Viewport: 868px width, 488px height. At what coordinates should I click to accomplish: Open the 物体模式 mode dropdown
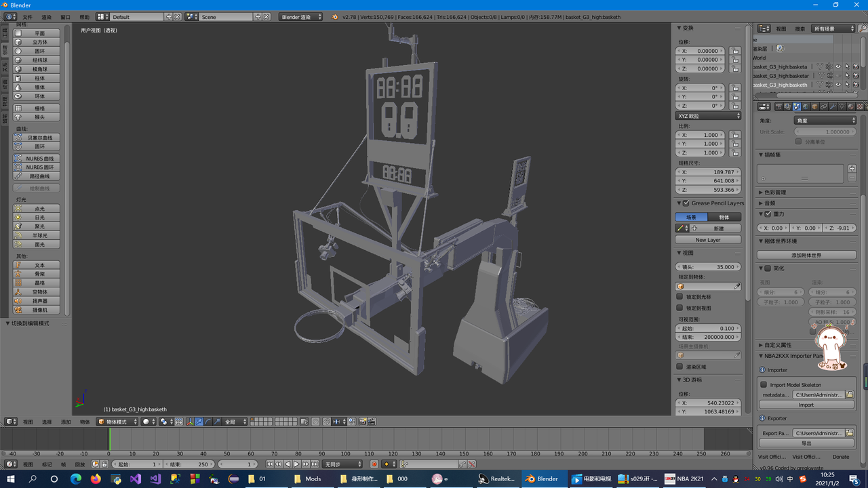click(x=118, y=422)
